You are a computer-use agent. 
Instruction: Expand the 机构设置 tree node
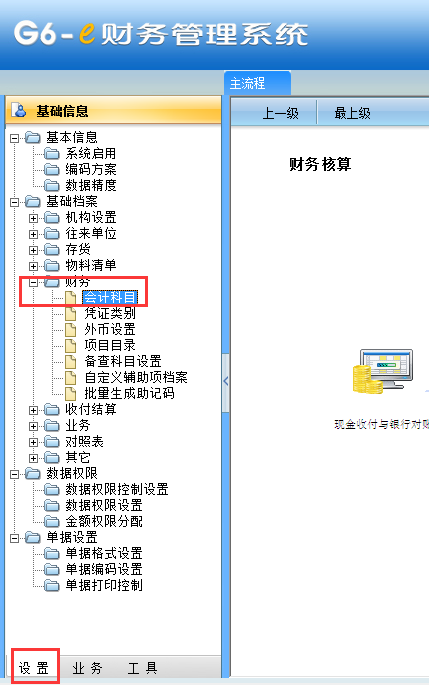[x=33, y=218]
